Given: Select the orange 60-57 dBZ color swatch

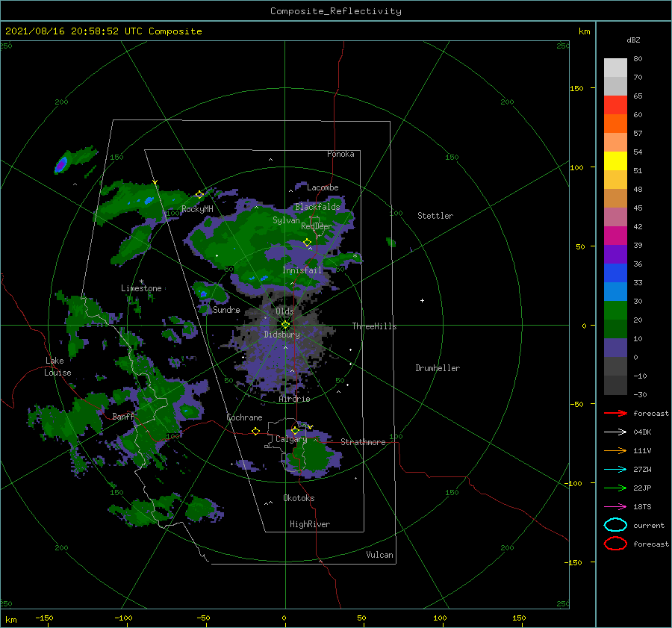Looking at the screenshot, I should (x=615, y=123).
